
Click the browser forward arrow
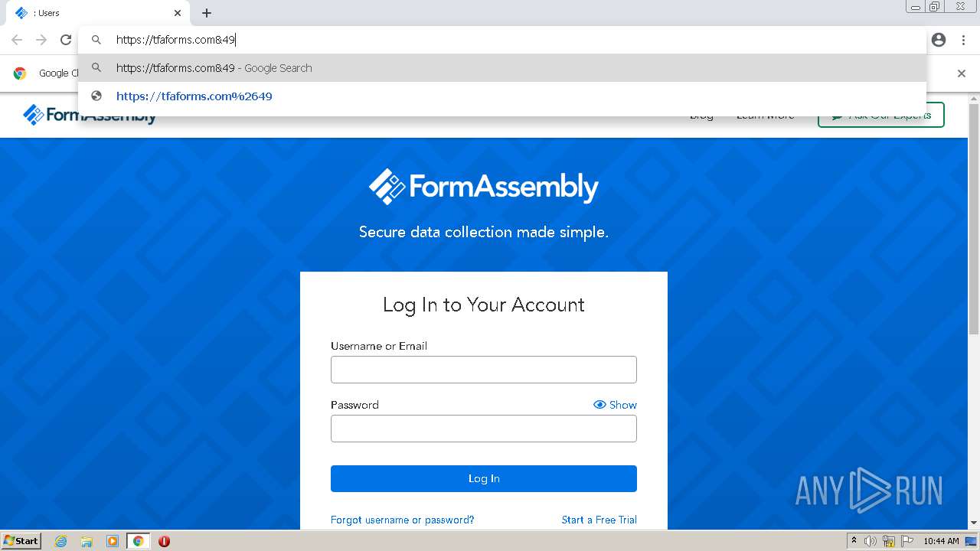coord(41,40)
